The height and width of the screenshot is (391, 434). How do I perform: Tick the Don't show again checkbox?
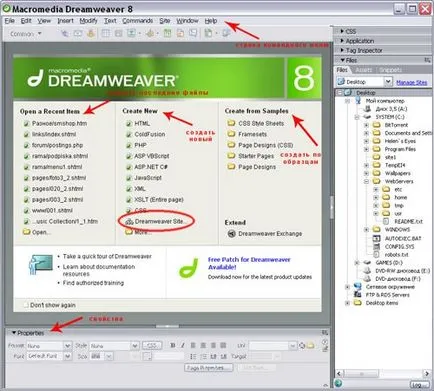[26, 305]
